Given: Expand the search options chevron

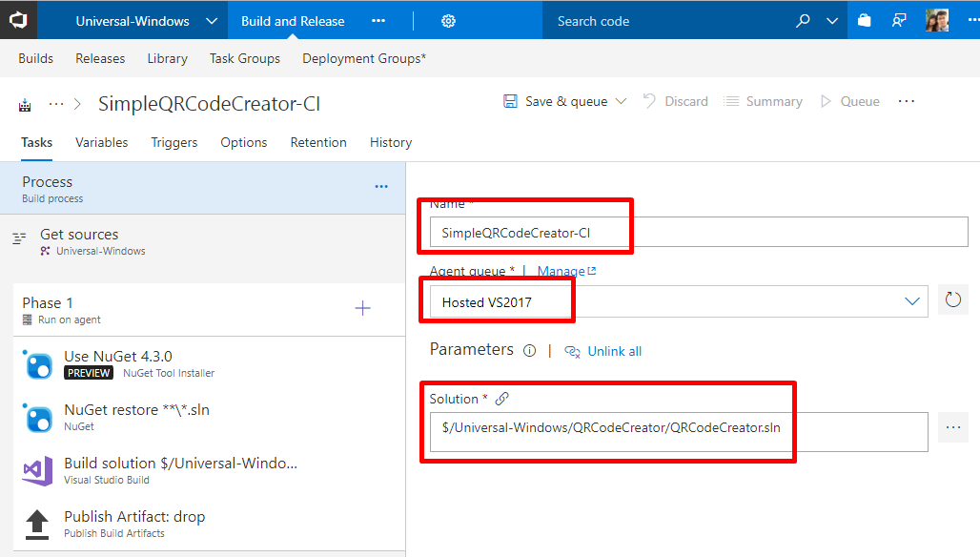Looking at the screenshot, I should coord(832,21).
